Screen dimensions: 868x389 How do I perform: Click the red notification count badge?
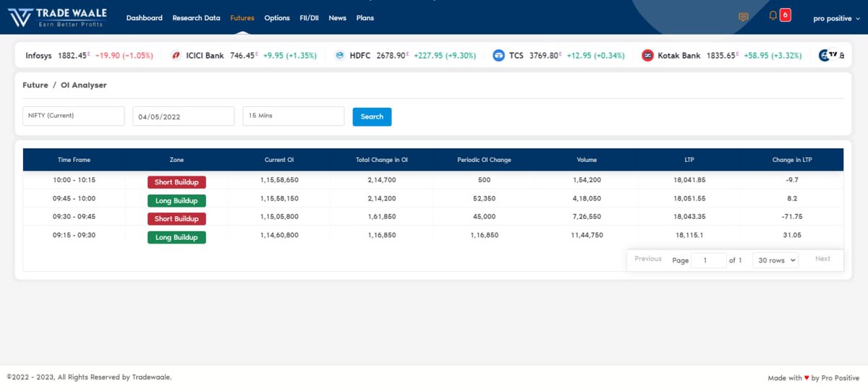(x=785, y=14)
